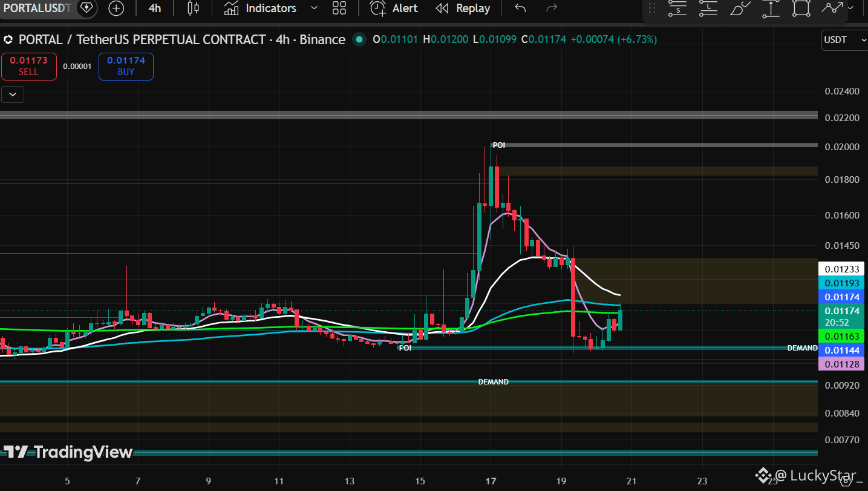Click the 0.00001 spread value
Image resolution: width=868 pixels, height=491 pixels.
coord(77,67)
